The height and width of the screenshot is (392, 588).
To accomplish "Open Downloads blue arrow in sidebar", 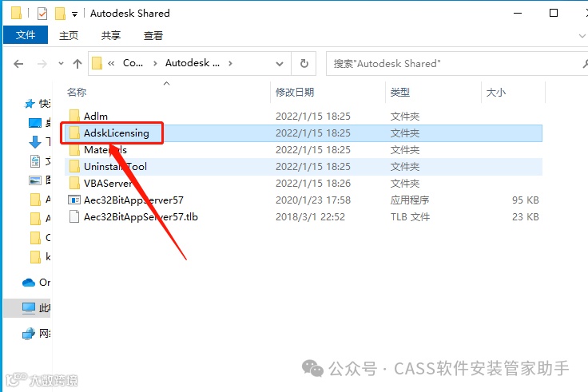I will point(35,141).
